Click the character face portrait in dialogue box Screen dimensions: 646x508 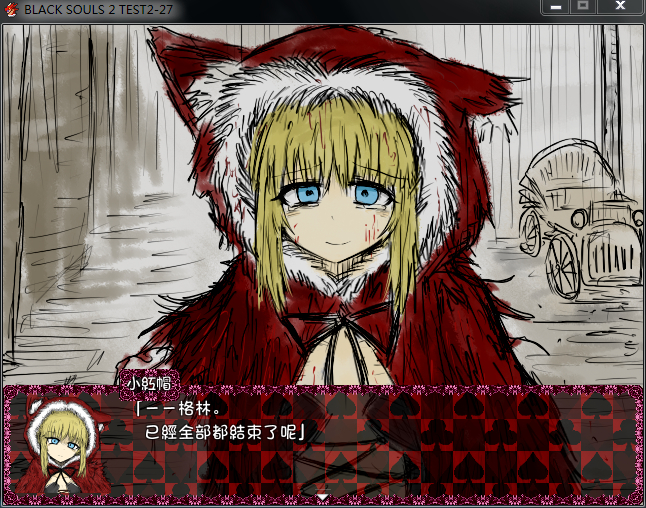coord(61,446)
